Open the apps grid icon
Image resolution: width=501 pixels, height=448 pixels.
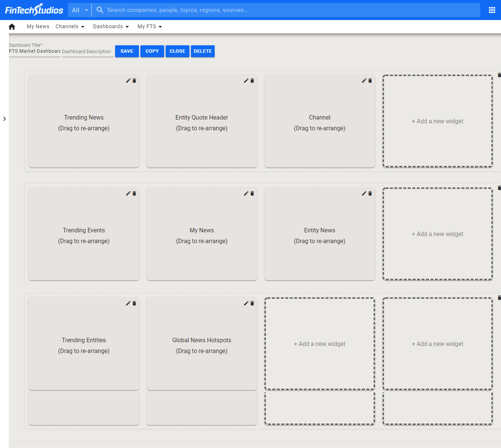tap(492, 10)
